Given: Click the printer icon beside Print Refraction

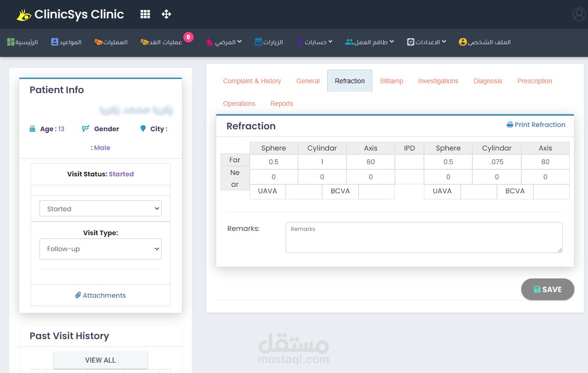Looking at the screenshot, I should [510, 125].
